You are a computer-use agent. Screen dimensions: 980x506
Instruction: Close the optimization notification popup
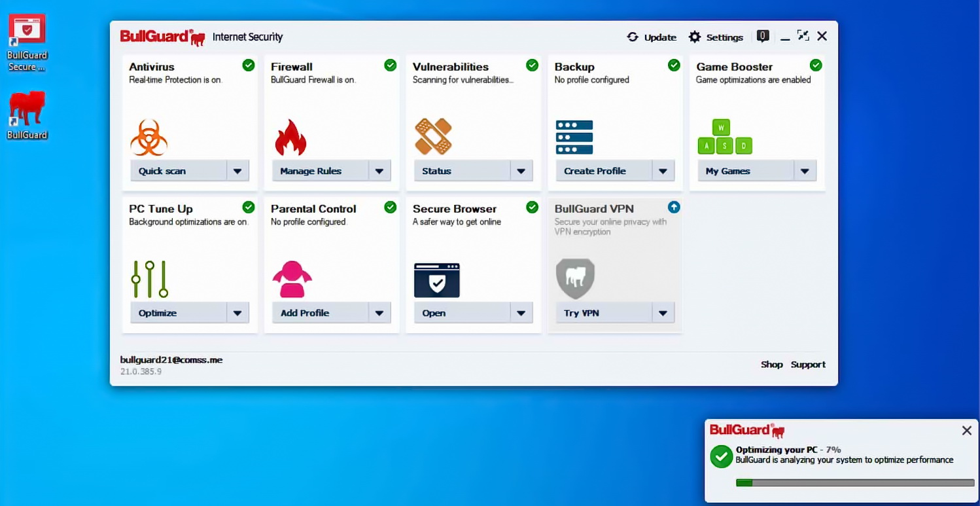966,430
